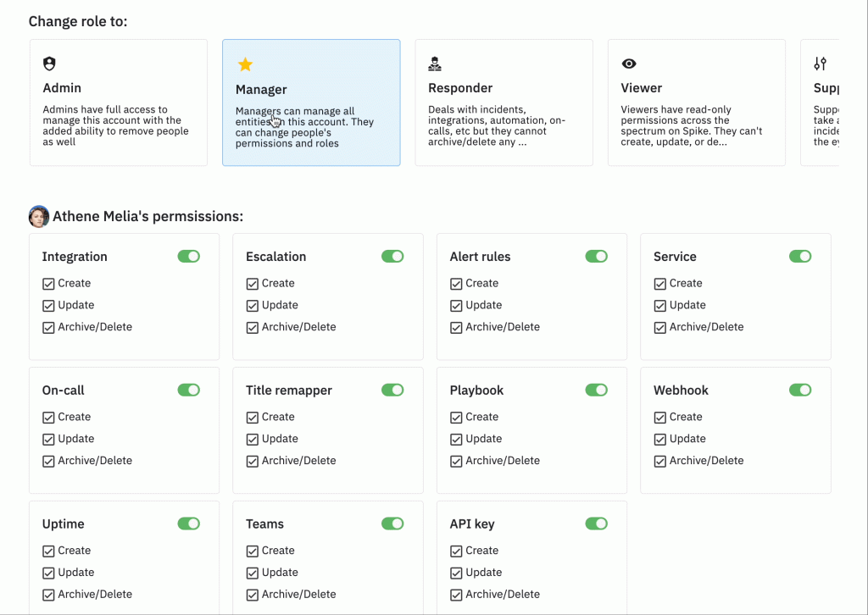Select the Viewer role card
The height and width of the screenshot is (615, 868).
click(x=696, y=102)
